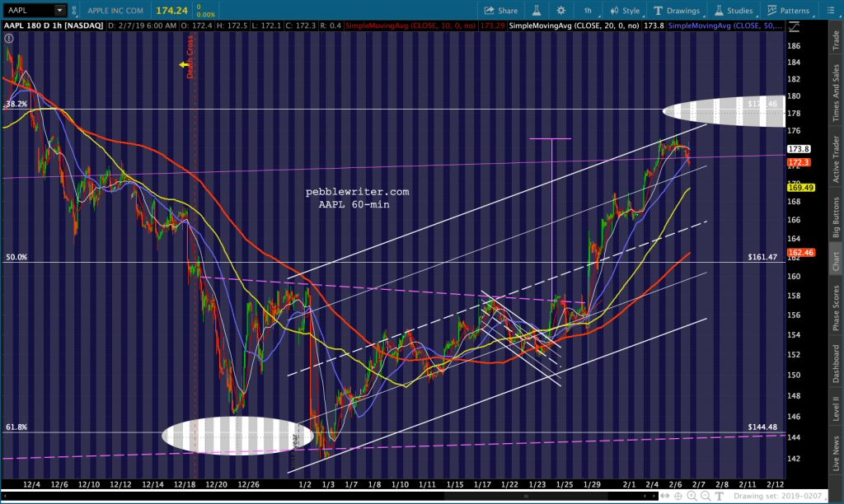Click the $144.48 Fibonacci level label
844x504 pixels.
point(762,427)
